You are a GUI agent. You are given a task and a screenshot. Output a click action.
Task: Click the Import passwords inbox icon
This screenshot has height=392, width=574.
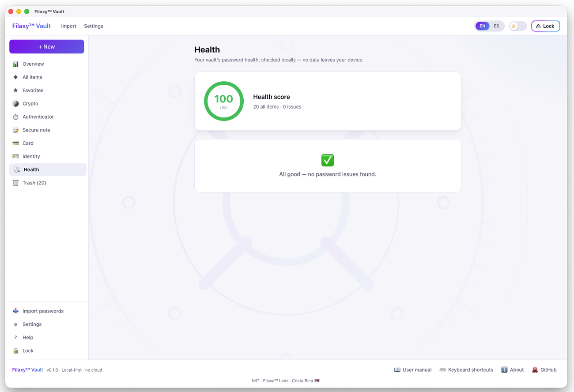pyautogui.click(x=15, y=311)
